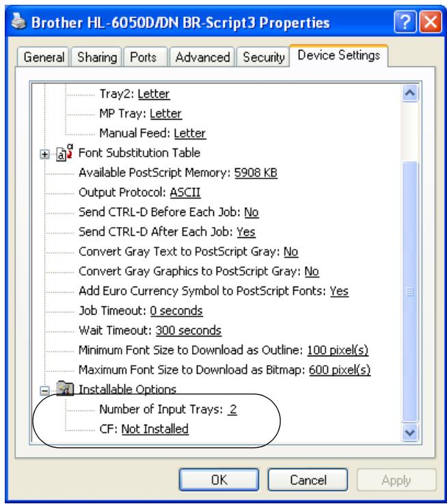Select the Tray2 label
The width and height of the screenshot is (447, 504).
pyautogui.click(x=117, y=94)
